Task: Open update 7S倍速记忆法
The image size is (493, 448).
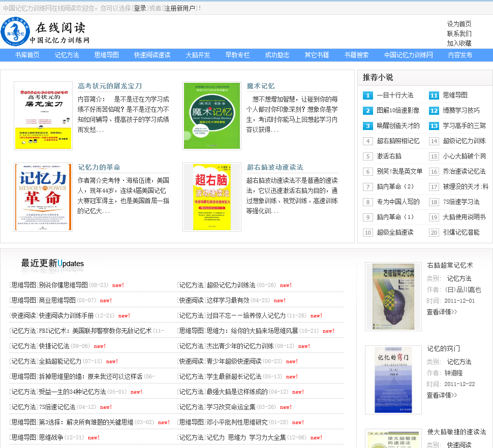Action: (x=57, y=407)
